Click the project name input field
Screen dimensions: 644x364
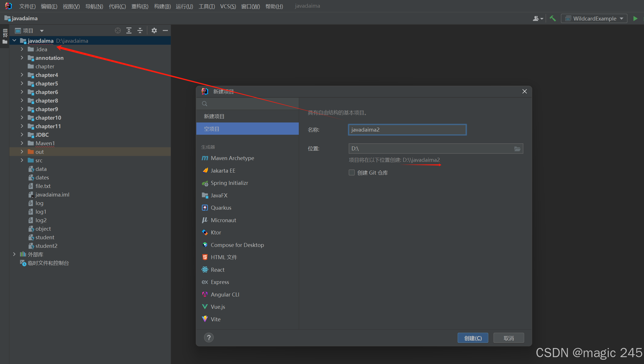pos(407,130)
